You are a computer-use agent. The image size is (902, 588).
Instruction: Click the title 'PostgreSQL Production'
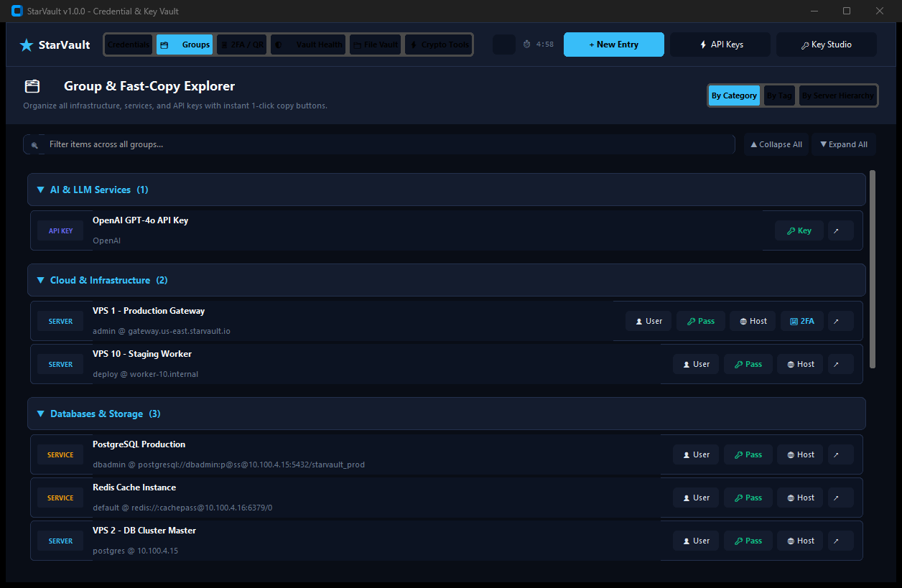point(139,444)
